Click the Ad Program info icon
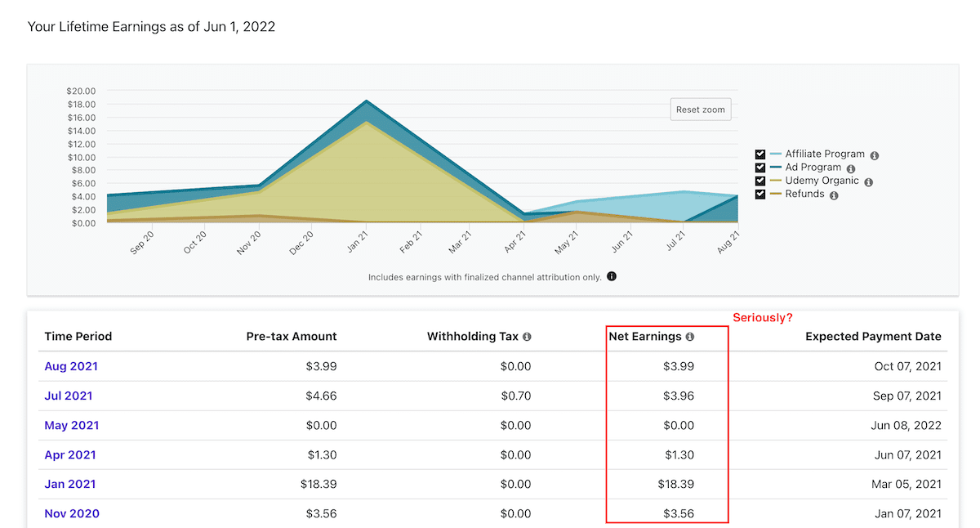 click(x=851, y=167)
